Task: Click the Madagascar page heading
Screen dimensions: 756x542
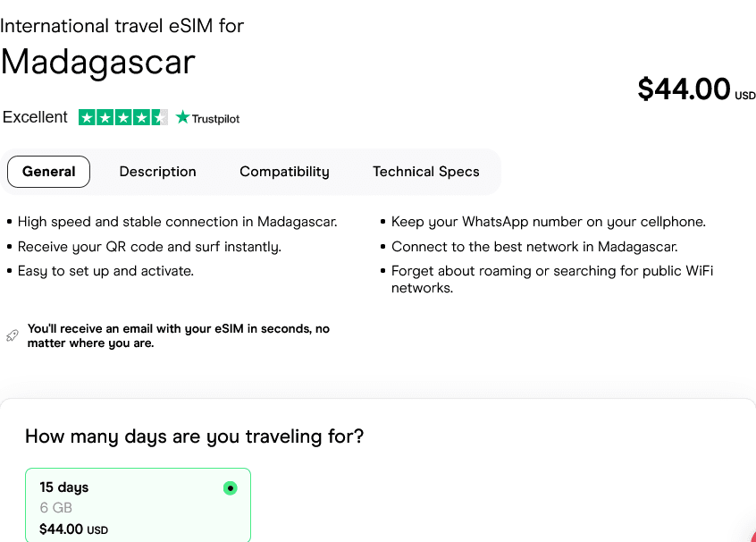Action: point(97,61)
